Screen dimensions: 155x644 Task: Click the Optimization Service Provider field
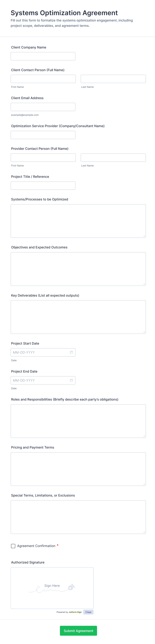(x=43, y=135)
